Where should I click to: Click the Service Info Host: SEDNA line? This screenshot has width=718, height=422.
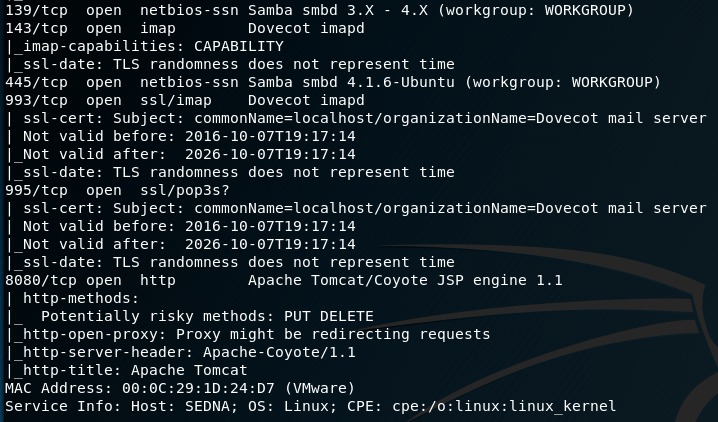(x=310, y=406)
